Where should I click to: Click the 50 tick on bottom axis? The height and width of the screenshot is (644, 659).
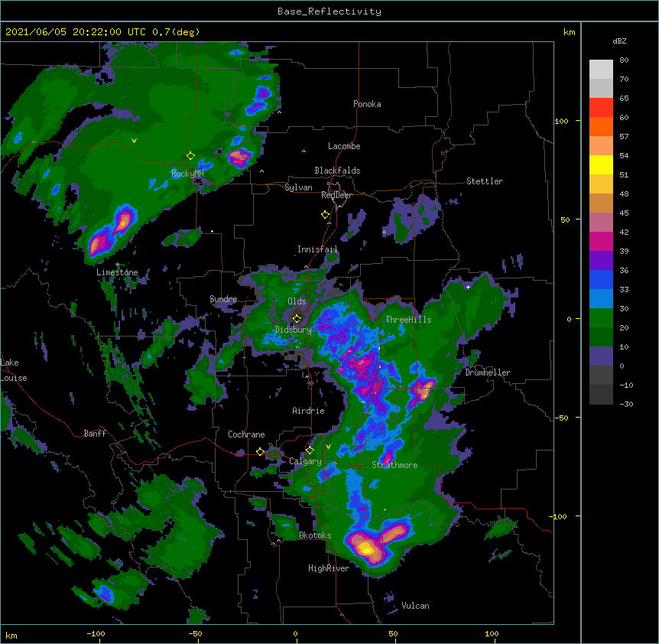coord(393,633)
